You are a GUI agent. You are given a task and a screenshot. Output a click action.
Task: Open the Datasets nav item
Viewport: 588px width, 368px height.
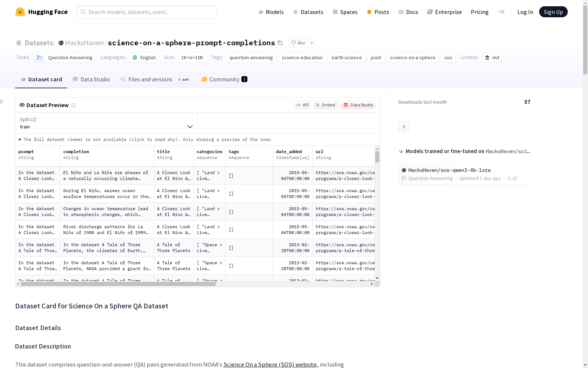pos(308,12)
